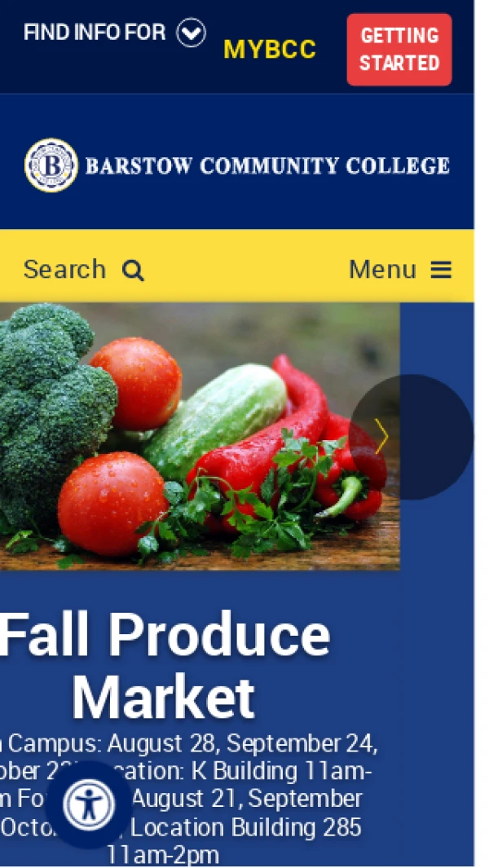Open the MYBCC portal link
Viewport: 489px width, 868px height.
269,50
